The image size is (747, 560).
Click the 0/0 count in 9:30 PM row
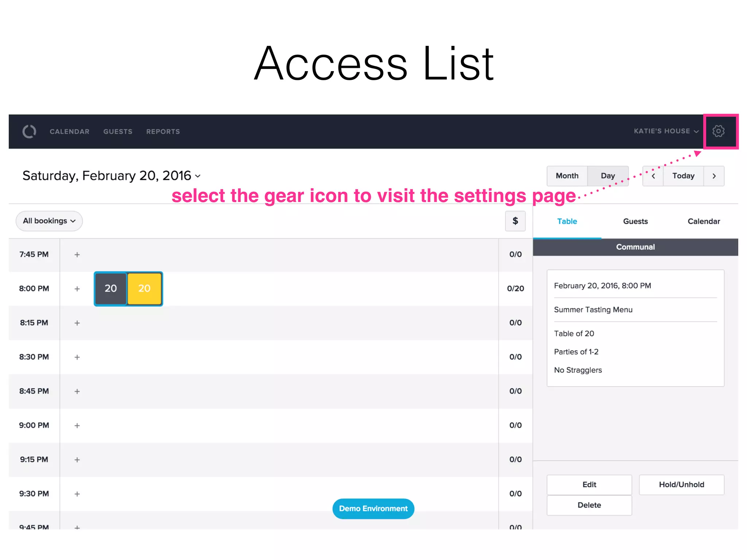515,494
